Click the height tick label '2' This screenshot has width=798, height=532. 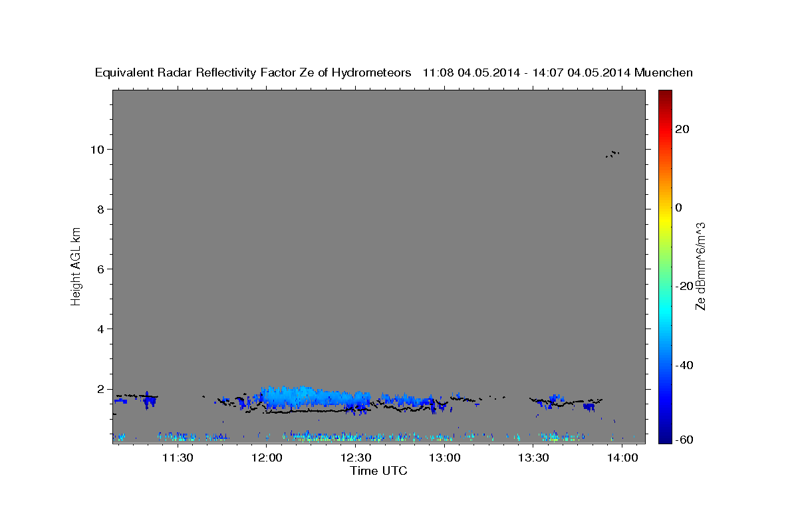[x=102, y=389]
